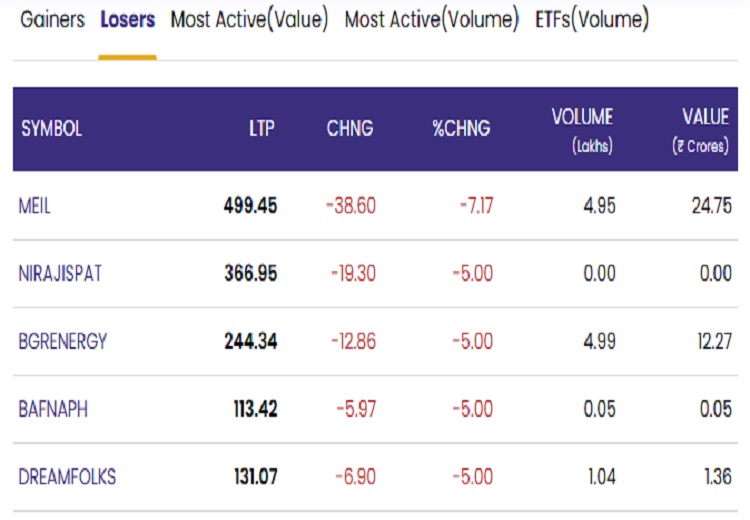Screen dimensions: 750x520
Task: Click the SYMBOL column header
Action: pos(52,129)
